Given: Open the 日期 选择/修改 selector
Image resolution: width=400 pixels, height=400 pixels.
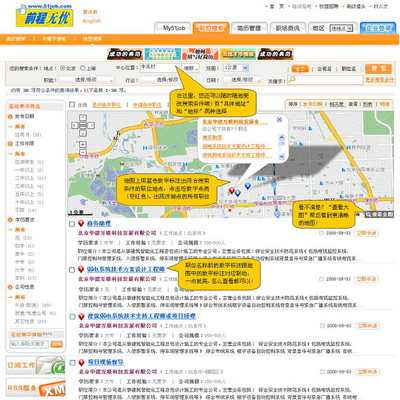Looking at the screenshot, I should (242, 80).
